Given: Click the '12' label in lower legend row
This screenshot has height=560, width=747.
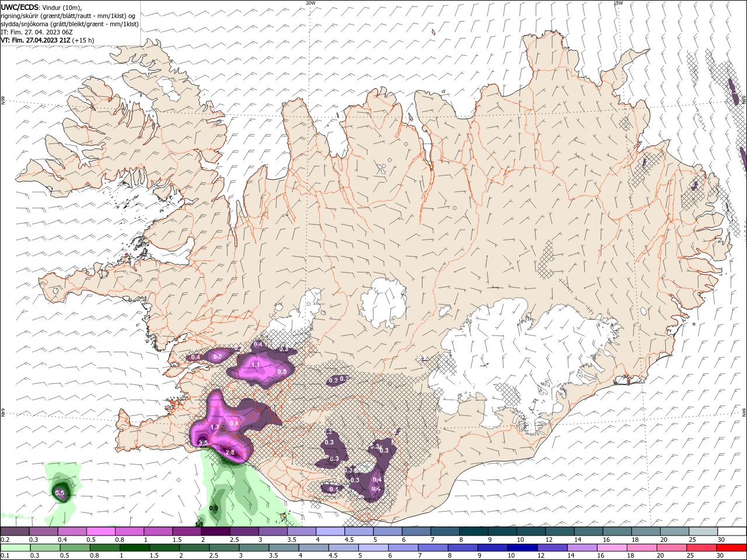Looking at the screenshot, I should pos(541,555).
